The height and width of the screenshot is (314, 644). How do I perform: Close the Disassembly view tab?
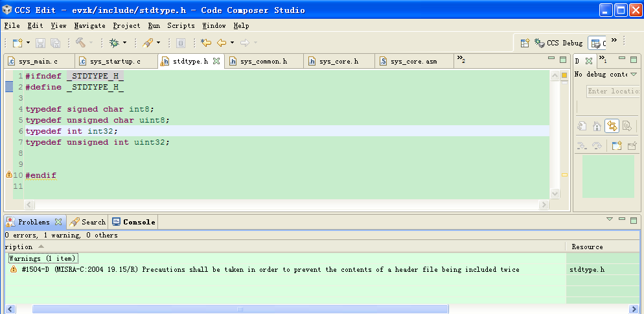point(588,61)
